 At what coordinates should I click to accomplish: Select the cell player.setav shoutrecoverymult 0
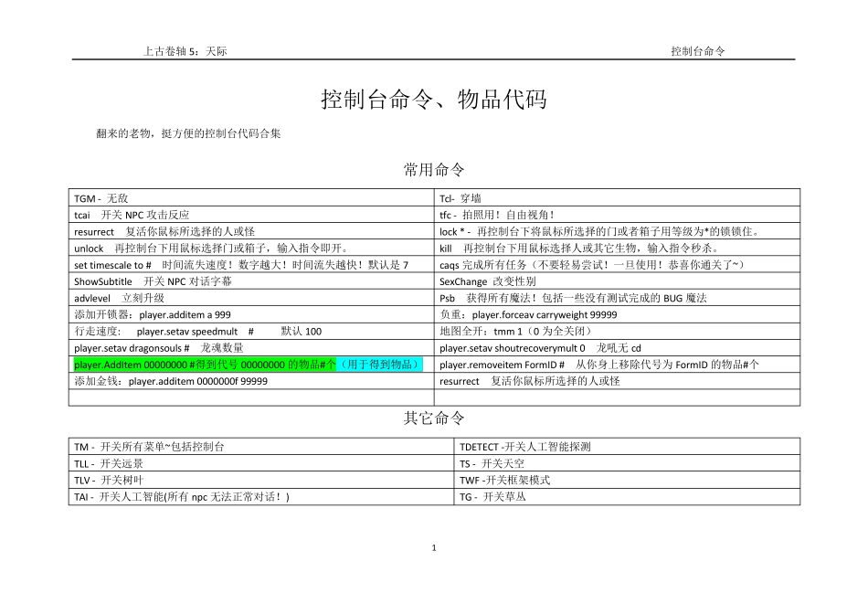pos(618,347)
